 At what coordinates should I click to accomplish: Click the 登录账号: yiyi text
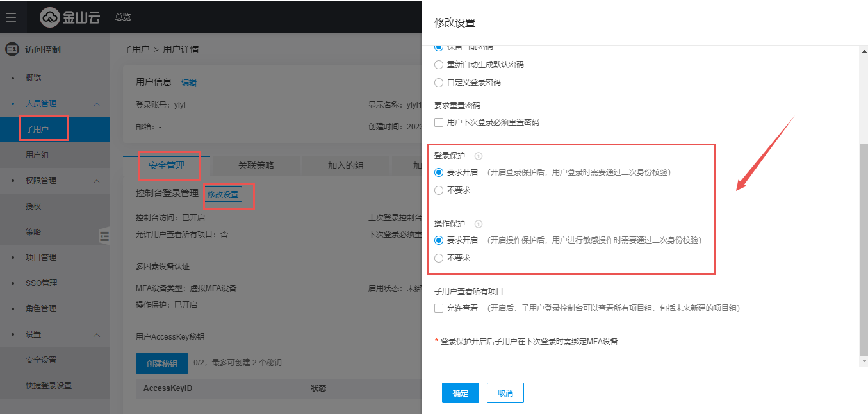161,104
